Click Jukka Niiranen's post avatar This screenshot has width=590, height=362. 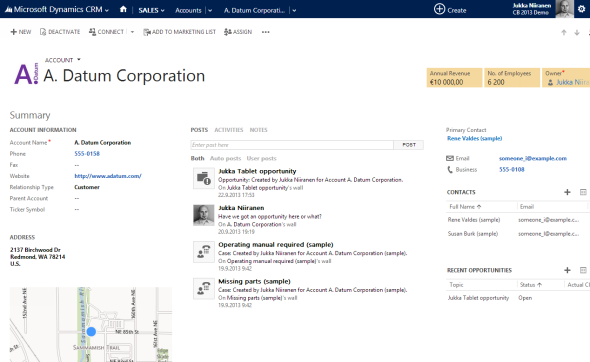point(204,215)
